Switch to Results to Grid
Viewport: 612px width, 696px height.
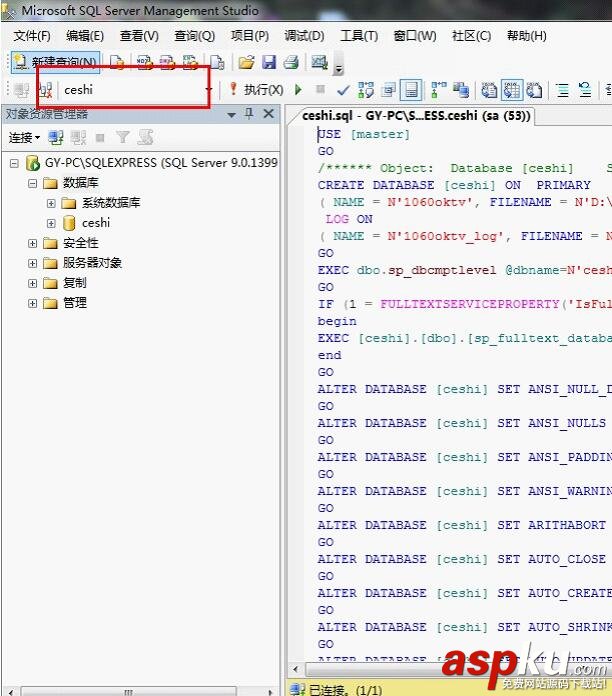[512, 90]
